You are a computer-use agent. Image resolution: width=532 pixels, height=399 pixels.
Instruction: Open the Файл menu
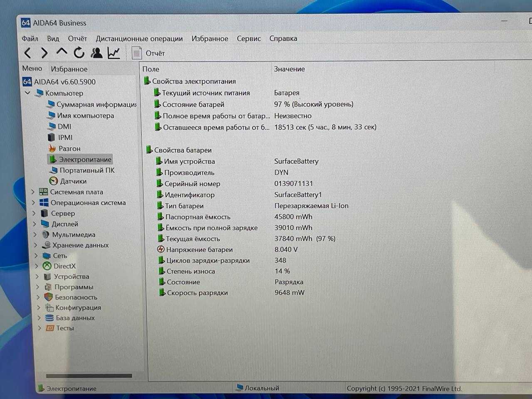(x=30, y=39)
